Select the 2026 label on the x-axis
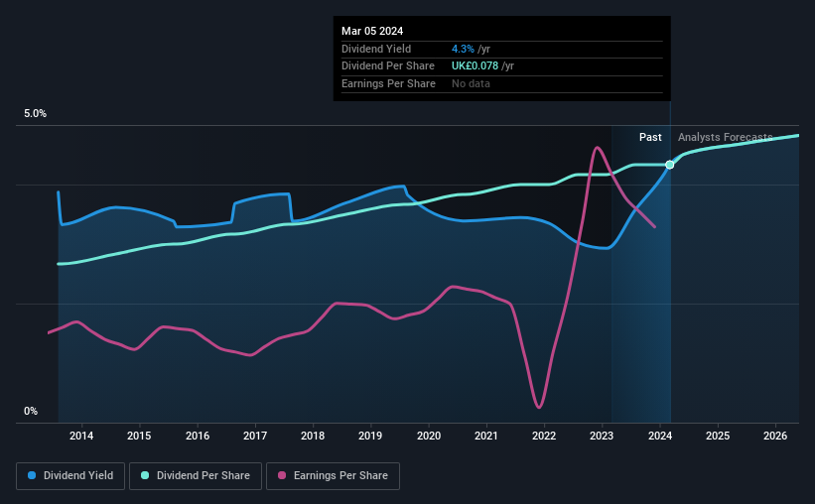Screen dimensions: 815x504 (775, 436)
